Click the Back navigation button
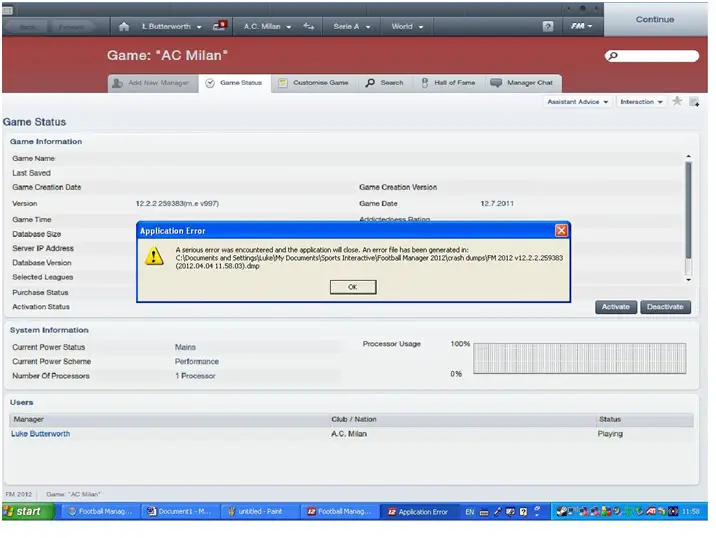This screenshot has height=538, width=716. coord(28,27)
